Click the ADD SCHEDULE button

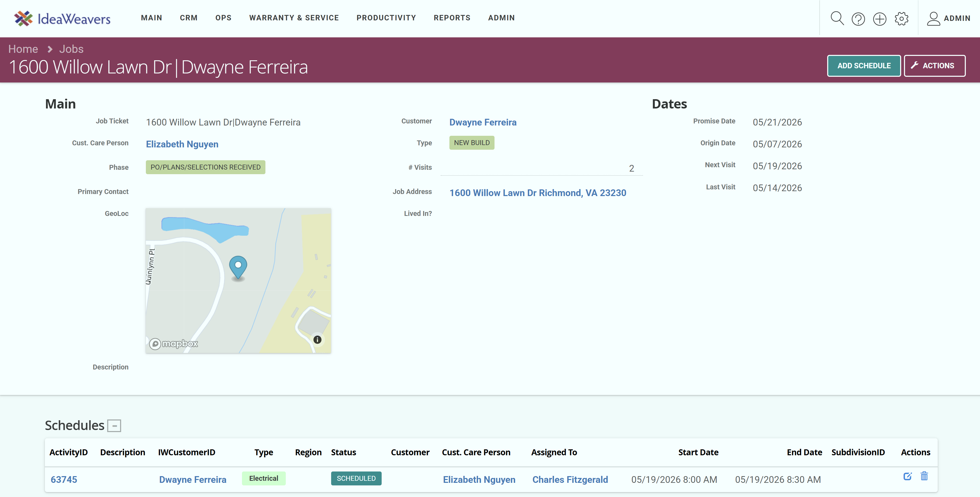[864, 66]
